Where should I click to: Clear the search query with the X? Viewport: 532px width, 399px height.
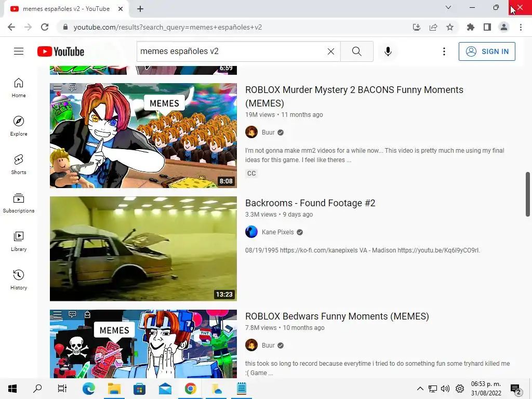coord(331,51)
